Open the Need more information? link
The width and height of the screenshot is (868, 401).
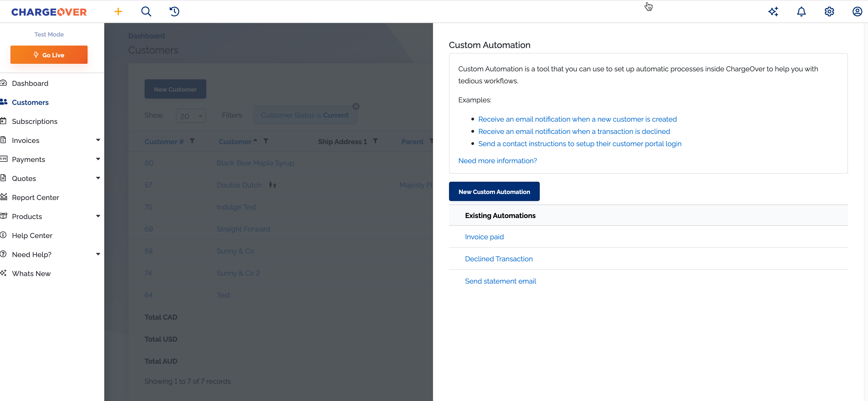point(497,161)
